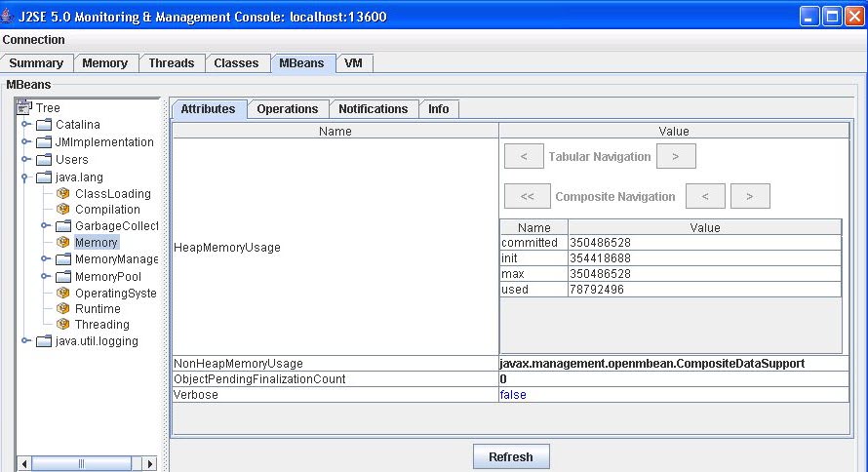Click Composite Navigation double-back button
The width and height of the screenshot is (868, 472).
(528, 196)
